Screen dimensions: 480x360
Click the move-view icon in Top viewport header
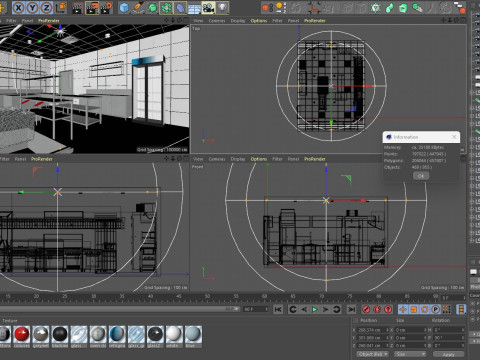click(443, 21)
